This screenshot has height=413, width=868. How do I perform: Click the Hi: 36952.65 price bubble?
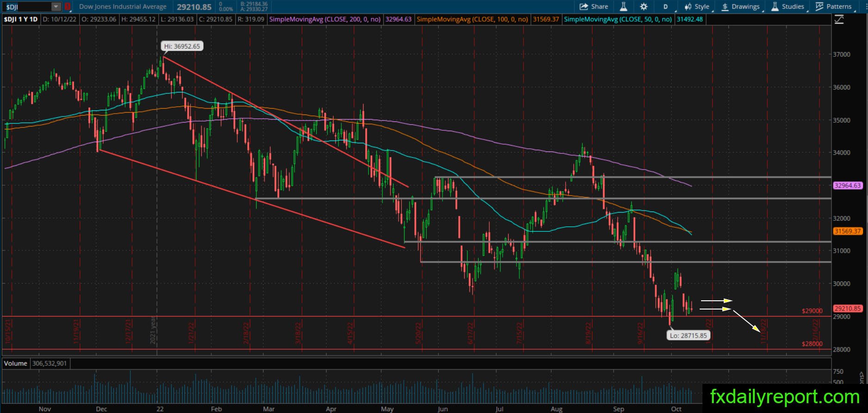point(183,46)
